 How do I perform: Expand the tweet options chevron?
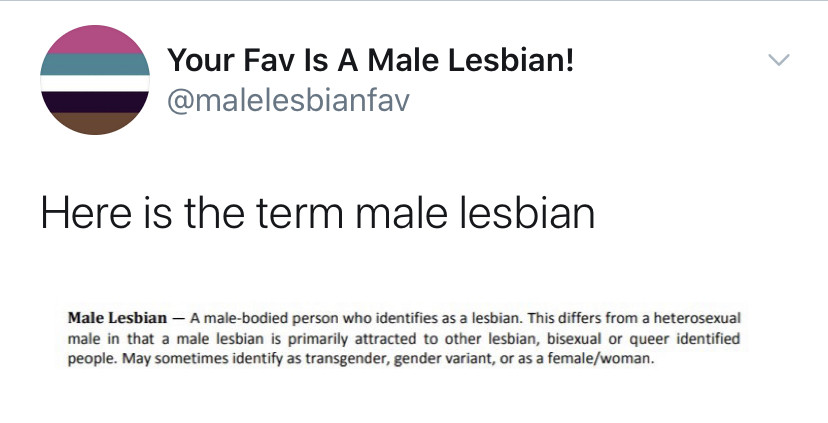(x=778, y=61)
